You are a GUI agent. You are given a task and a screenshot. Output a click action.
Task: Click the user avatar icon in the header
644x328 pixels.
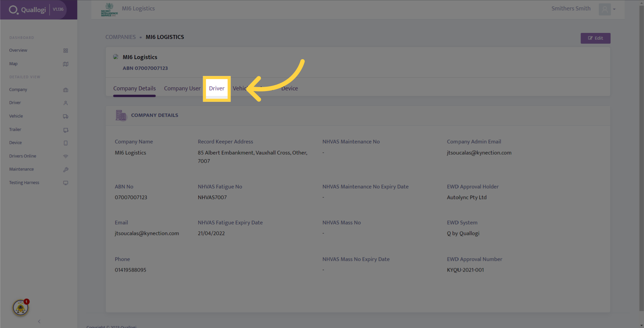(604, 9)
